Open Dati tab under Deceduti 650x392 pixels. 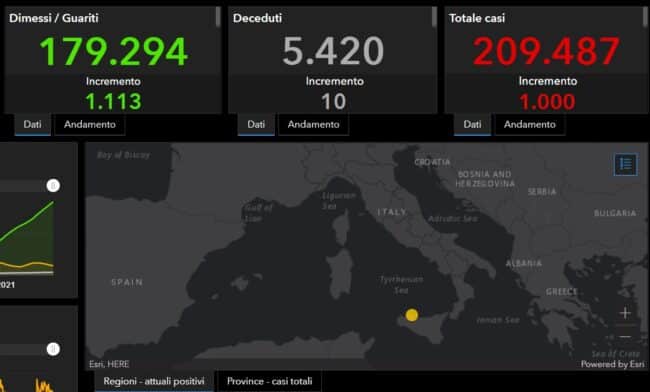[x=256, y=124]
